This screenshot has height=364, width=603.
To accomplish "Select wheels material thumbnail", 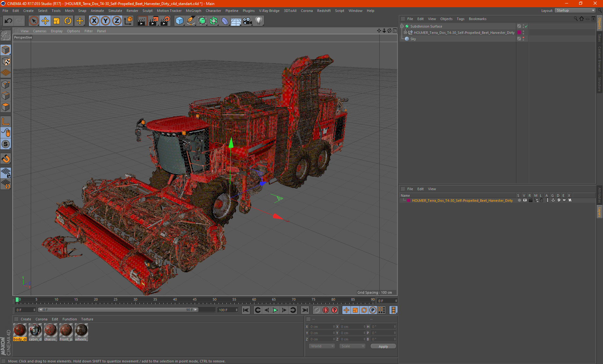I will coord(81,333).
